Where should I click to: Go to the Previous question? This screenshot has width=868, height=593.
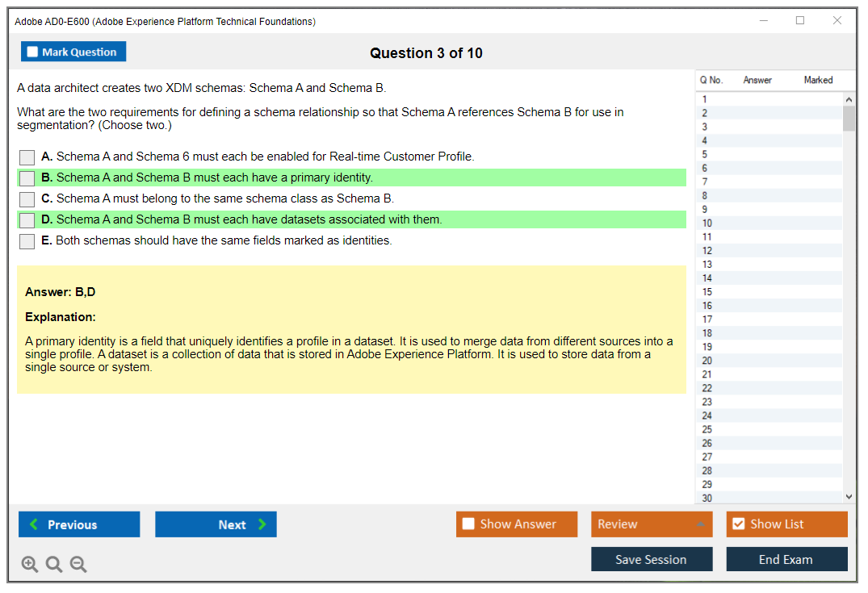(79, 524)
